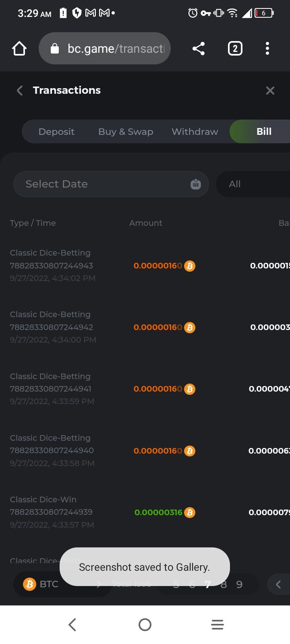Open the browser three-dot overflow menu

click(267, 49)
